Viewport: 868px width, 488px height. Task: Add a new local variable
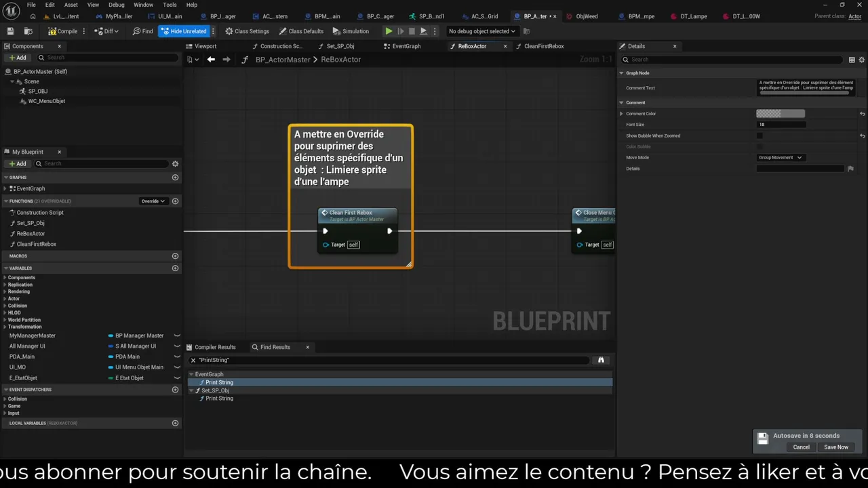tap(175, 423)
